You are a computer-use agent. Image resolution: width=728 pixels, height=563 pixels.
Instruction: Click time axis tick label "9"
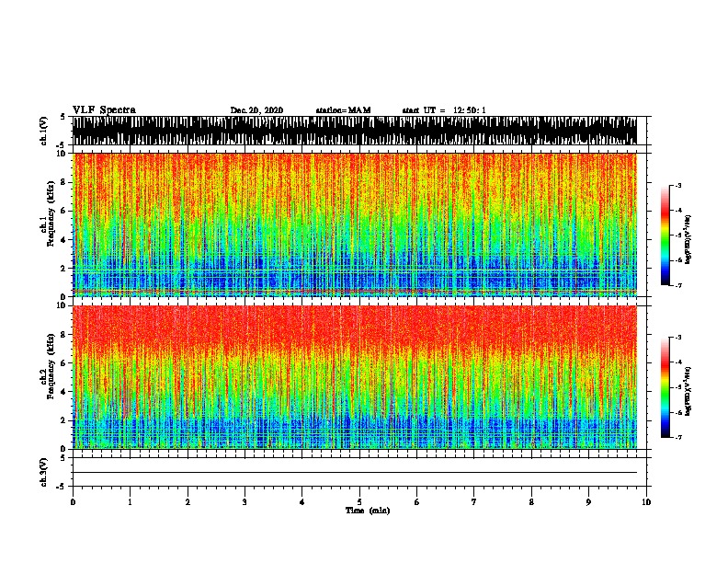[x=588, y=502]
